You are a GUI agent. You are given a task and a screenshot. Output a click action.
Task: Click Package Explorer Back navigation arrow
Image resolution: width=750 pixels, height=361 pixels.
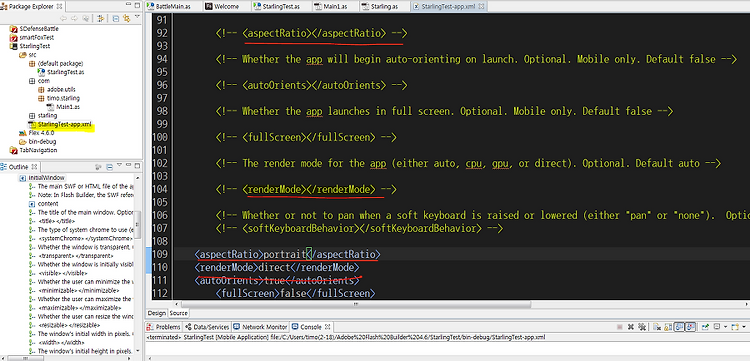coord(63,18)
